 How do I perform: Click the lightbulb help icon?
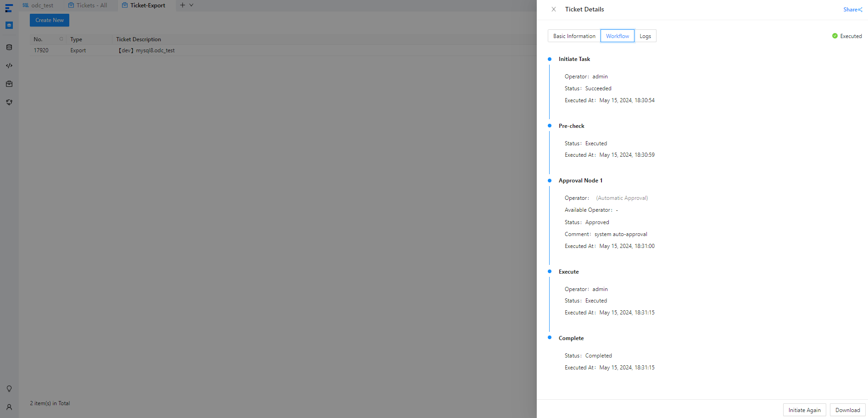click(9, 389)
